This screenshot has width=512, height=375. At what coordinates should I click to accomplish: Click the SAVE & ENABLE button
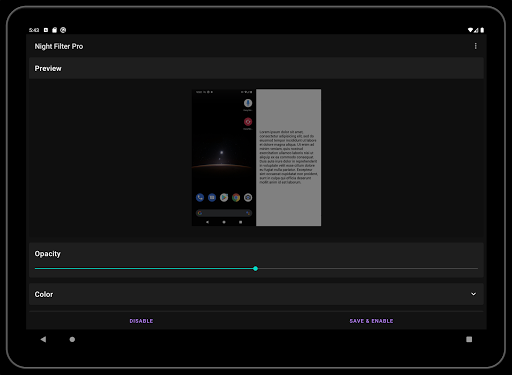pyautogui.click(x=371, y=321)
